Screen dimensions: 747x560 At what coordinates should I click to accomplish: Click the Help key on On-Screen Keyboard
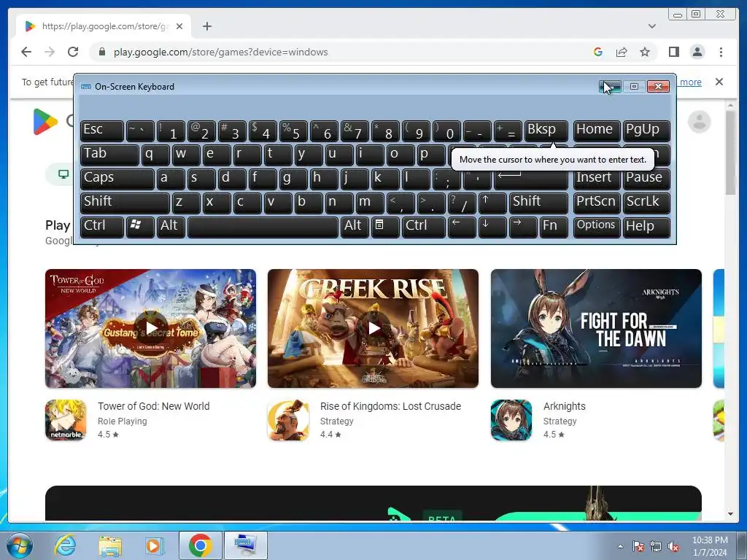pos(646,227)
